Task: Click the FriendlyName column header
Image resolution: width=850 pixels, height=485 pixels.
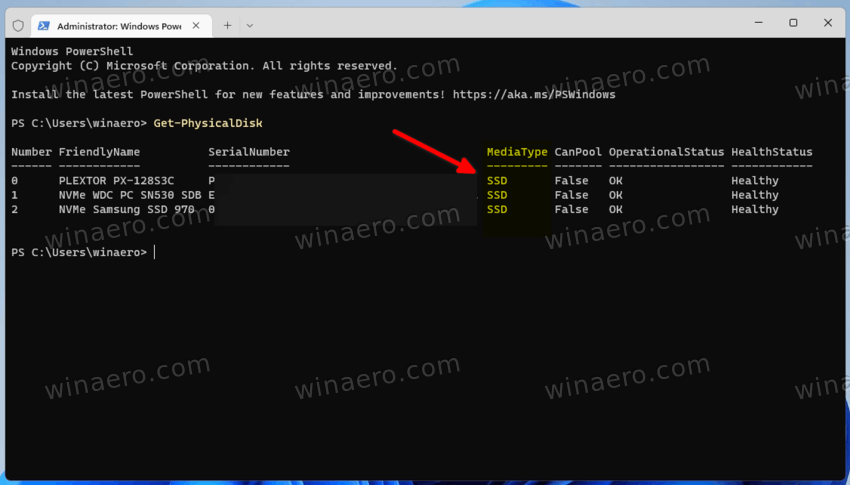Action: click(99, 152)
